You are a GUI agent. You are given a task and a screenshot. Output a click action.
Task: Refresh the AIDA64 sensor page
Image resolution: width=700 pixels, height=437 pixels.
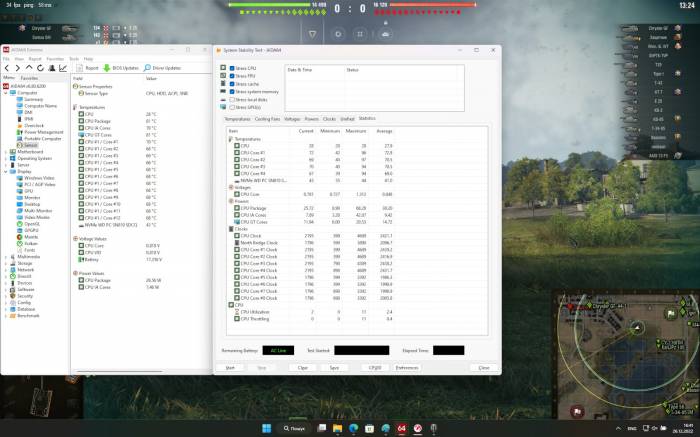[x=40, y=68]
